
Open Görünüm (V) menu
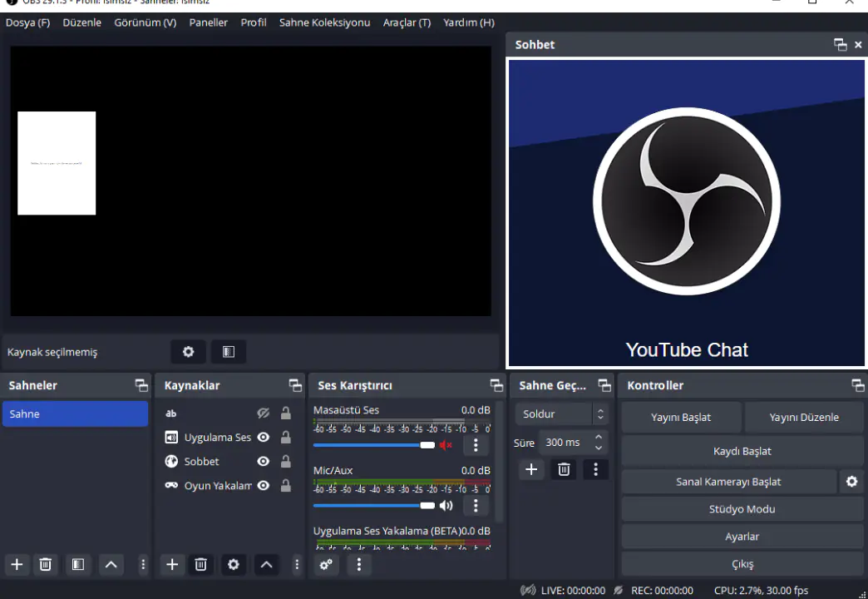145,22
